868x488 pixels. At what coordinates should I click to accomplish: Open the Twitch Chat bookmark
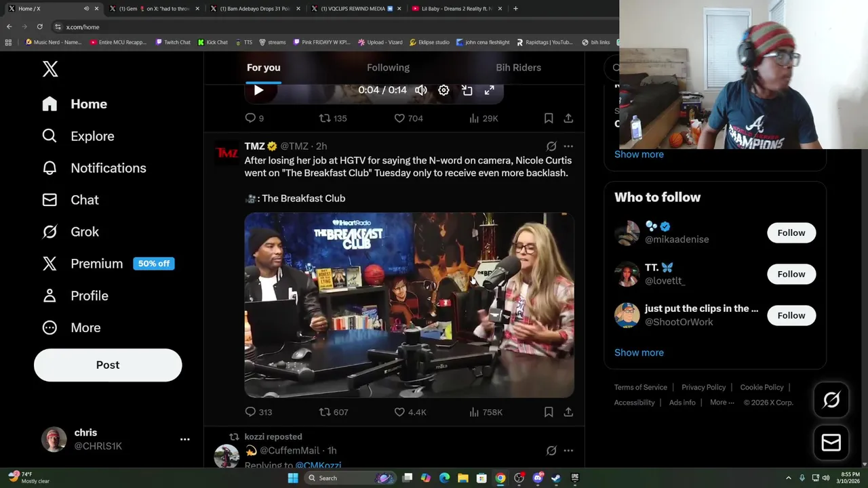173,42
